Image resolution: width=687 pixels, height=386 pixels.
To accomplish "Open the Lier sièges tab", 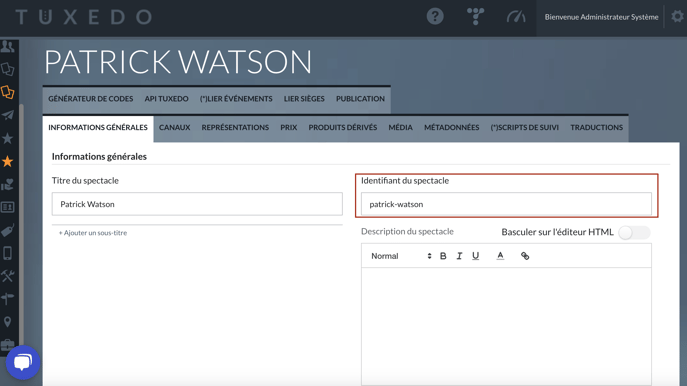I will click(304, 99).
